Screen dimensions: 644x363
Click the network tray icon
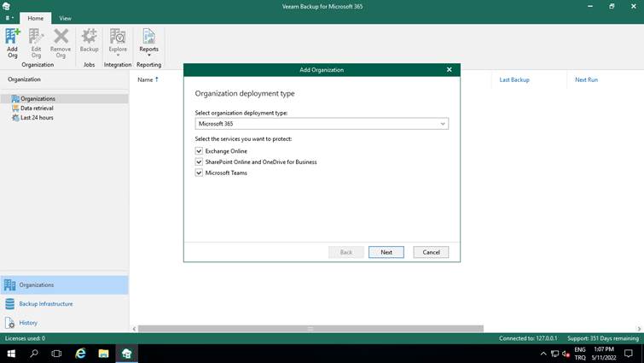(555, 354)
